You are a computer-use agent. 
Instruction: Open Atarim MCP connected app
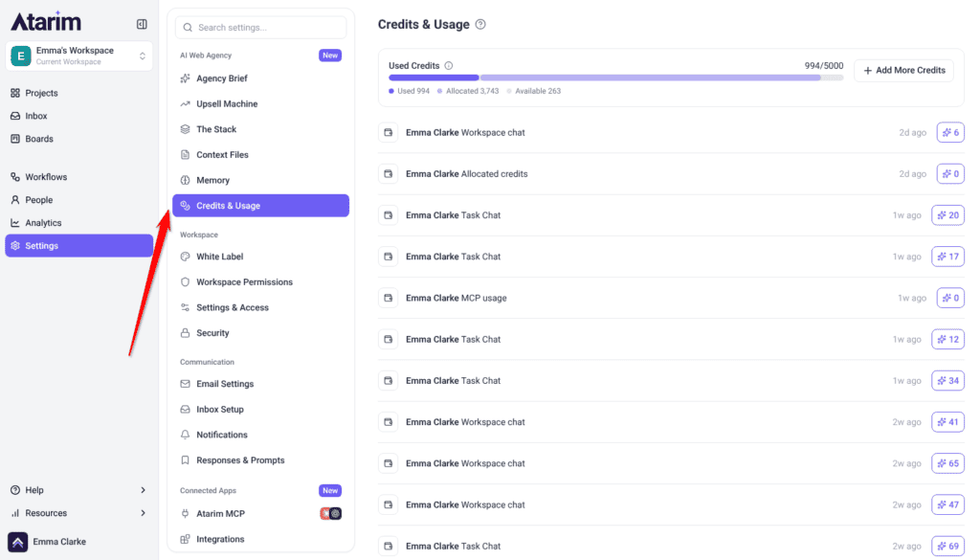coord(221,514)
